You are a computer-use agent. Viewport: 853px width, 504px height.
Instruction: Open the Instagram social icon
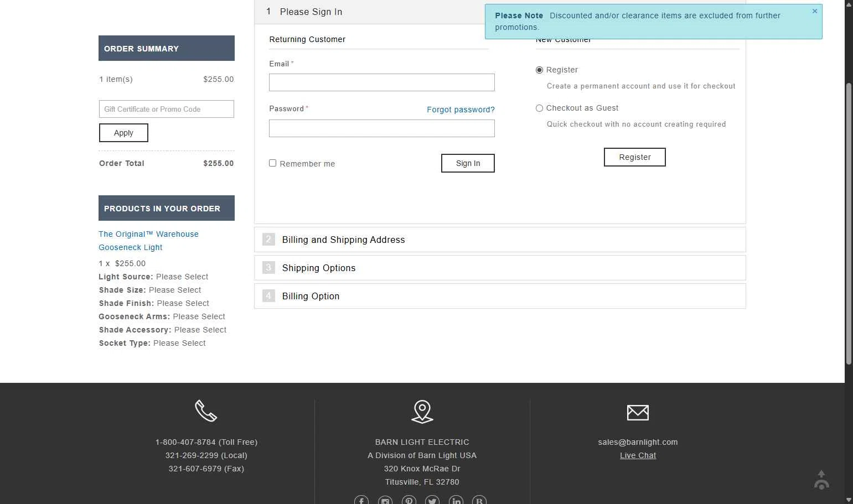point(385,500)
